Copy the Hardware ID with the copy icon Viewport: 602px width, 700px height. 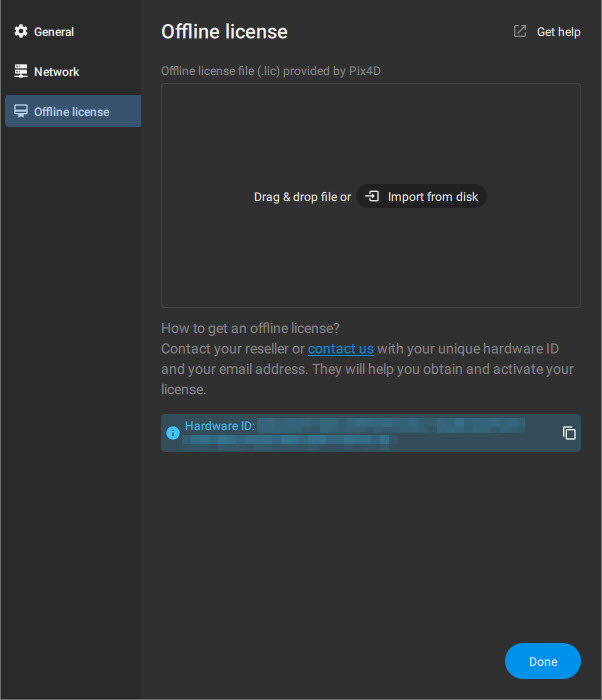click(x=569, y=433)
